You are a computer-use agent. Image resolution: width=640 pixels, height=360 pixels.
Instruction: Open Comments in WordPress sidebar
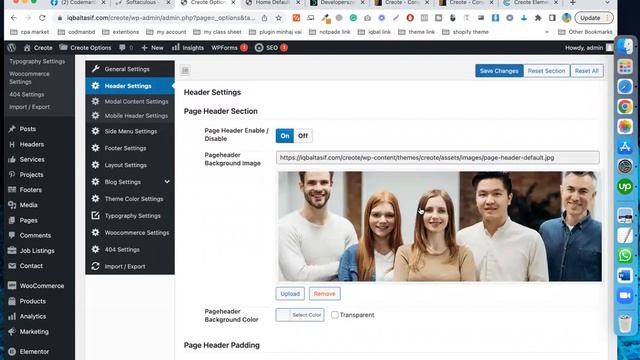[35, 236]
